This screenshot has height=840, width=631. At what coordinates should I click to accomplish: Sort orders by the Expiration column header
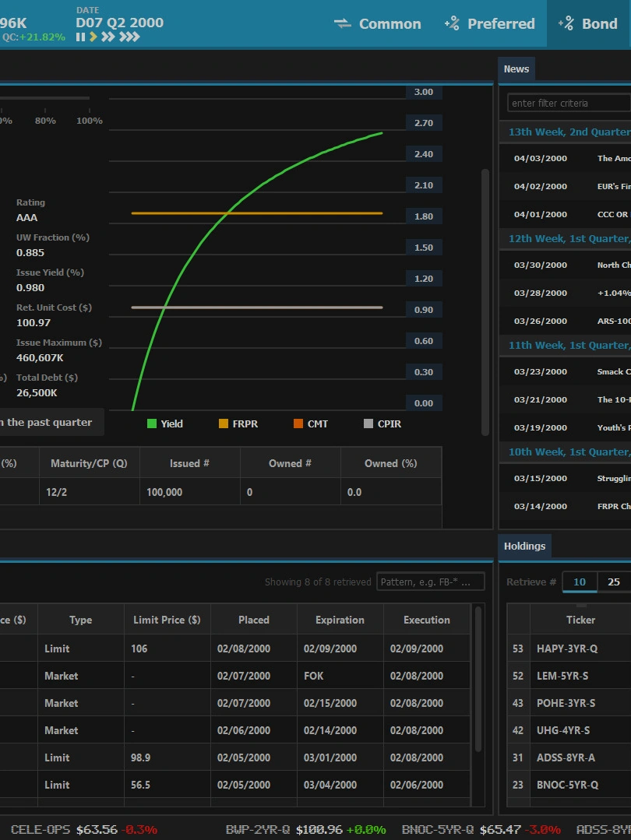click(340, 620)
